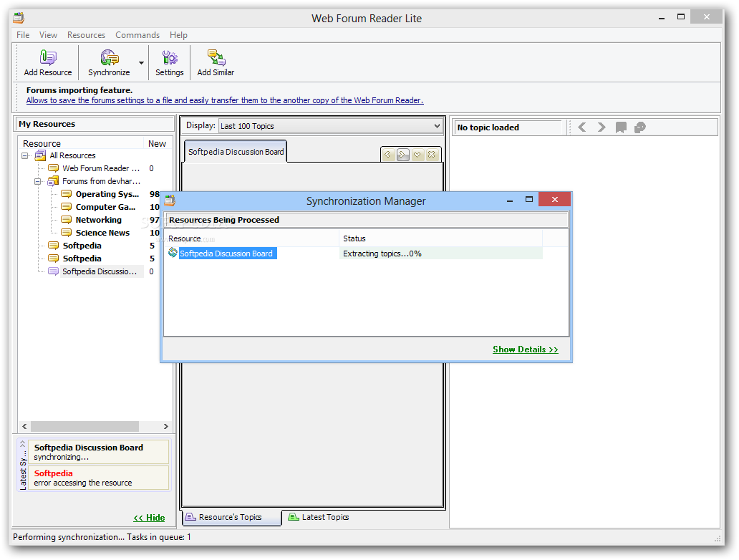Open the View menu
The height and width of the screenshot is (560, 739).
point(48,35)
